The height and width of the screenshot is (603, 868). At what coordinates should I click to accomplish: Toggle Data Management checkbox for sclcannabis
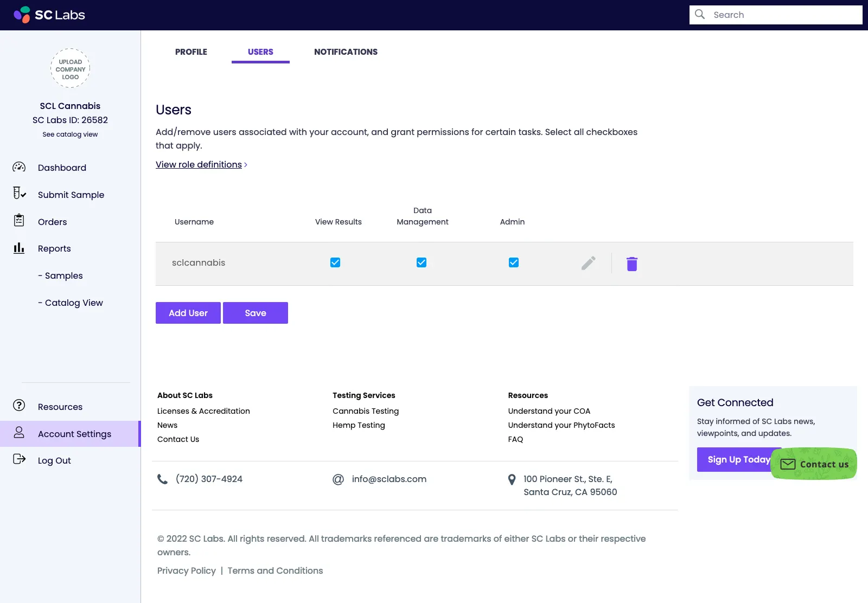422,262
